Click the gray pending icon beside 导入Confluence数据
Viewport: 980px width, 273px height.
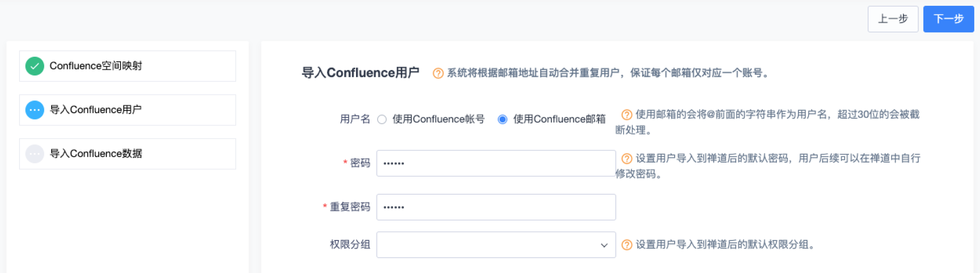pos(35,154)
